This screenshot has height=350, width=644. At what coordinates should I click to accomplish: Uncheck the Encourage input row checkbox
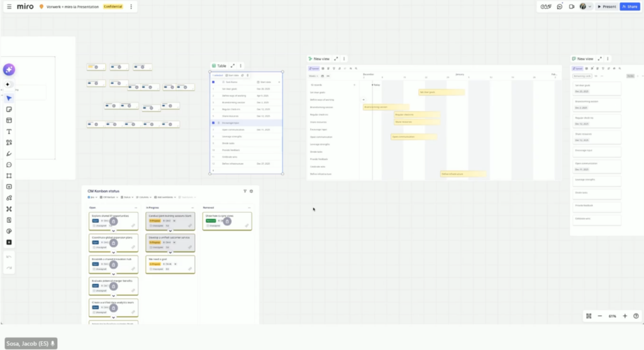click(213, 123)
